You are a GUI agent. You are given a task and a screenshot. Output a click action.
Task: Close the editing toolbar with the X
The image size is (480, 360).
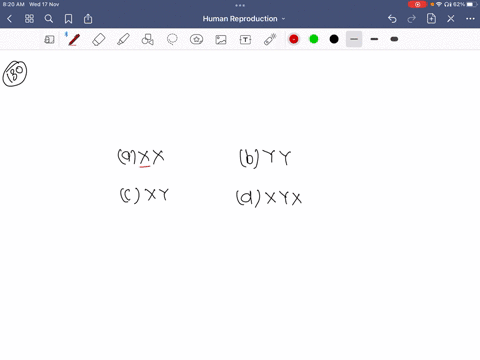451,19
